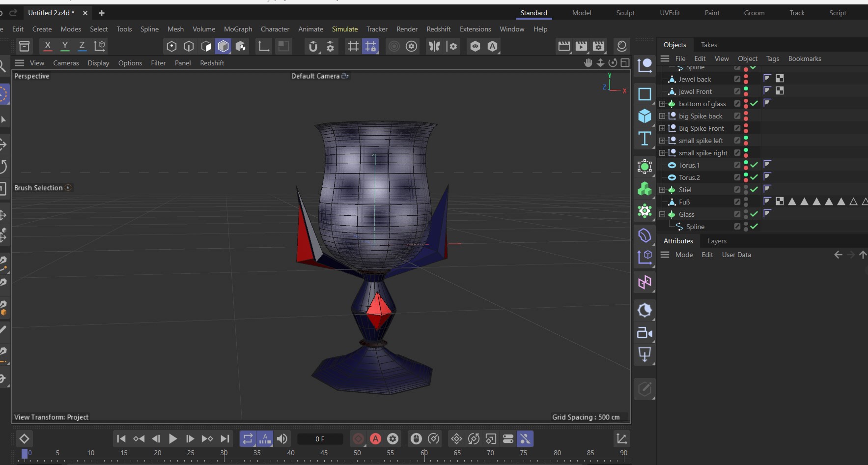868x465 pixels.
Task: Click the X axis lock icon
Action: 48,46
